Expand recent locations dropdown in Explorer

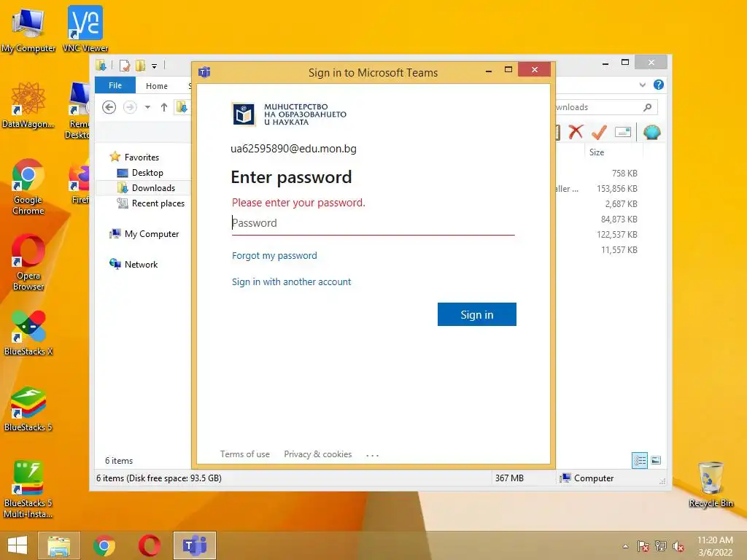[147, 107]
